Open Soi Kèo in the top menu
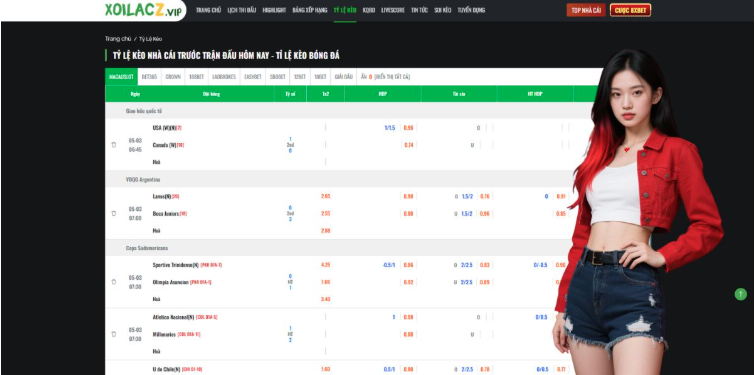755x375 pixels. [x=443, y=10]
